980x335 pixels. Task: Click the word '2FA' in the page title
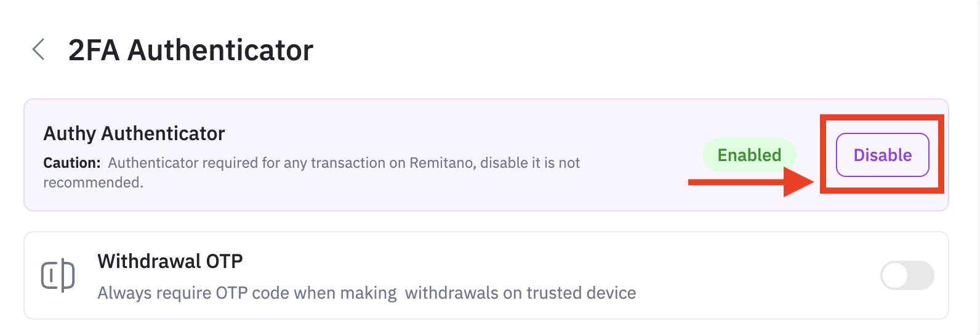tap(94, 50)
